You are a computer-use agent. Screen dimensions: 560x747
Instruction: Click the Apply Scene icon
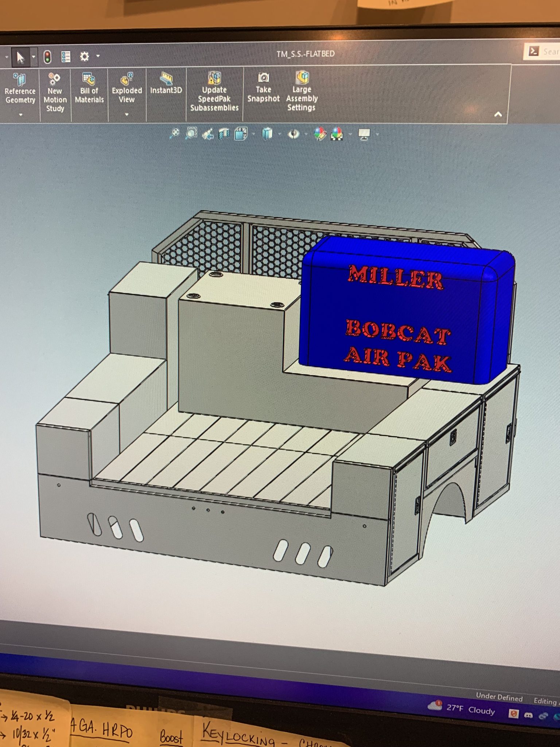337,134
